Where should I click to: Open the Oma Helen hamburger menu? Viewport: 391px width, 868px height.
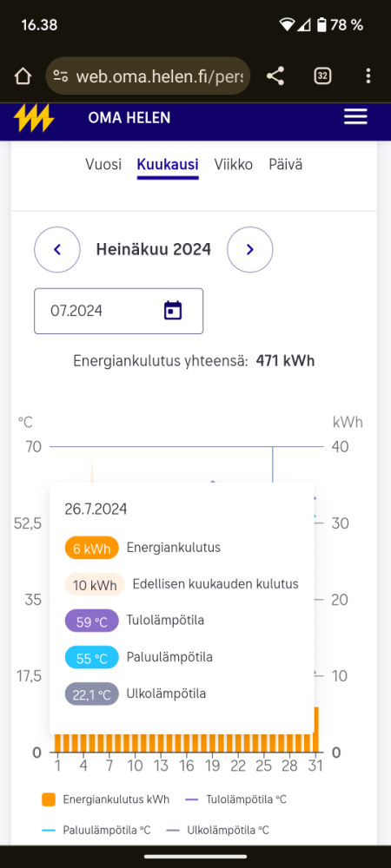coord(355,117)
